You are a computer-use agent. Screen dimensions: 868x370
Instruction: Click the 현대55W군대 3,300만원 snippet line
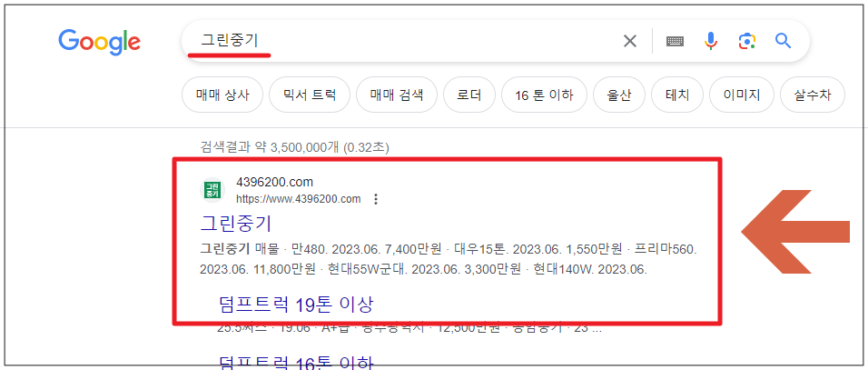click(424, 270)
